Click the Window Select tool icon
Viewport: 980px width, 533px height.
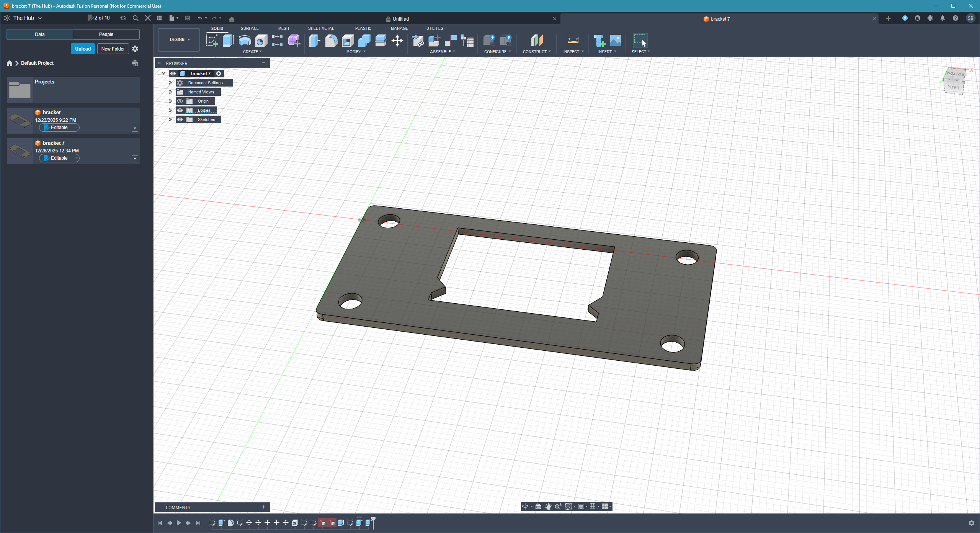[640, 40]
